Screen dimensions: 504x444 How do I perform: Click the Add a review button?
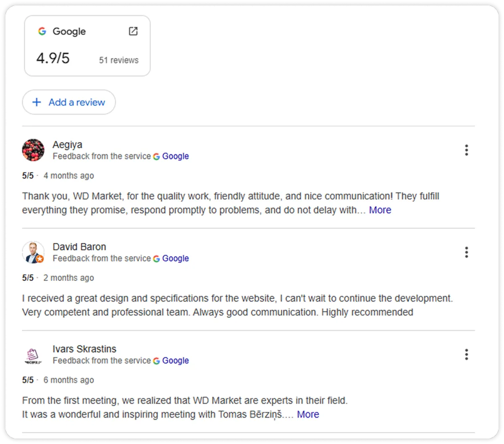69,102
